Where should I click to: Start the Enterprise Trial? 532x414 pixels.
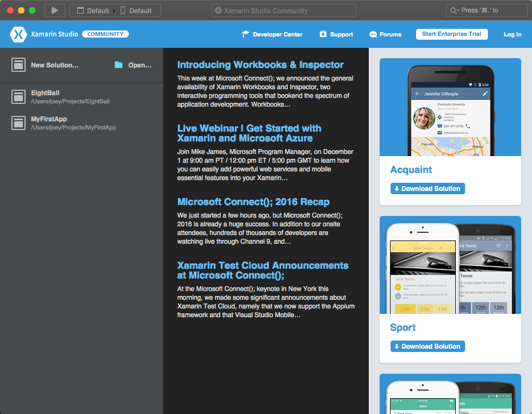click(x=451, y=34)
